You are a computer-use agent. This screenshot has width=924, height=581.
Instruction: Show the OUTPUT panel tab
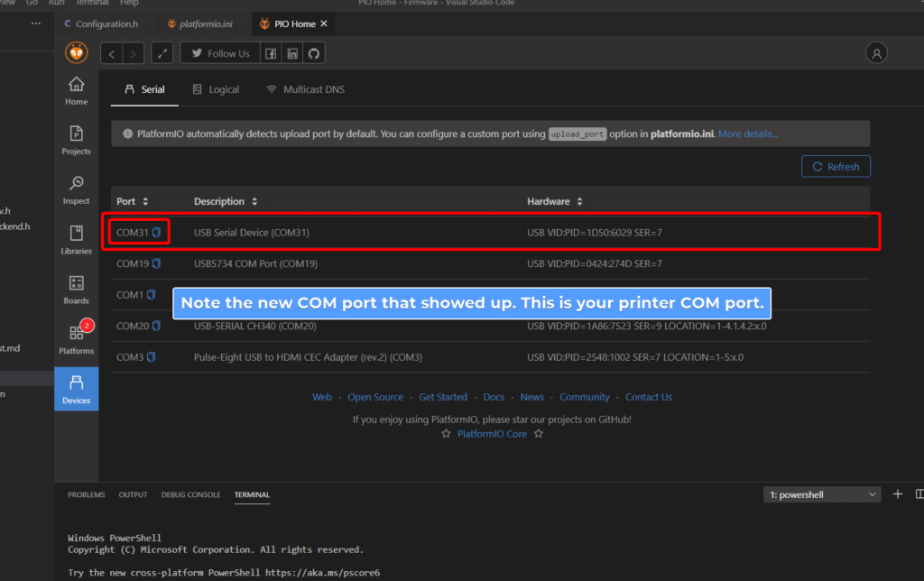point(133,495)
